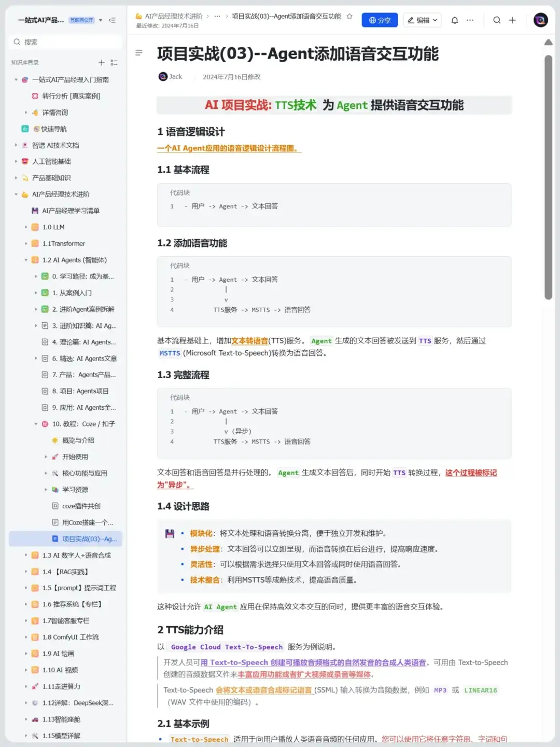This screenshot has height=747, width=560.
Task: Open the 一个AI Agent应用的语音逻辑设计流程图 link
Action: [227, 148]
